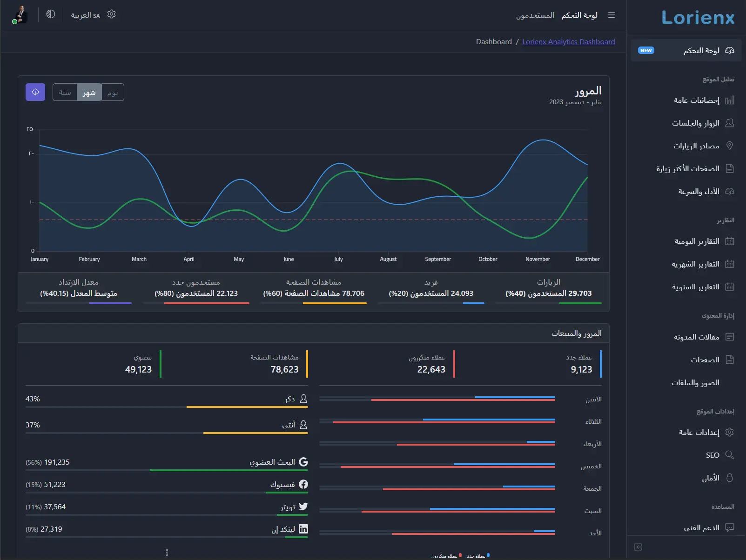Expand the hamburger navigation menu
Image resolution: width=746 pixels, height=560 pixels.
[612, 14]
